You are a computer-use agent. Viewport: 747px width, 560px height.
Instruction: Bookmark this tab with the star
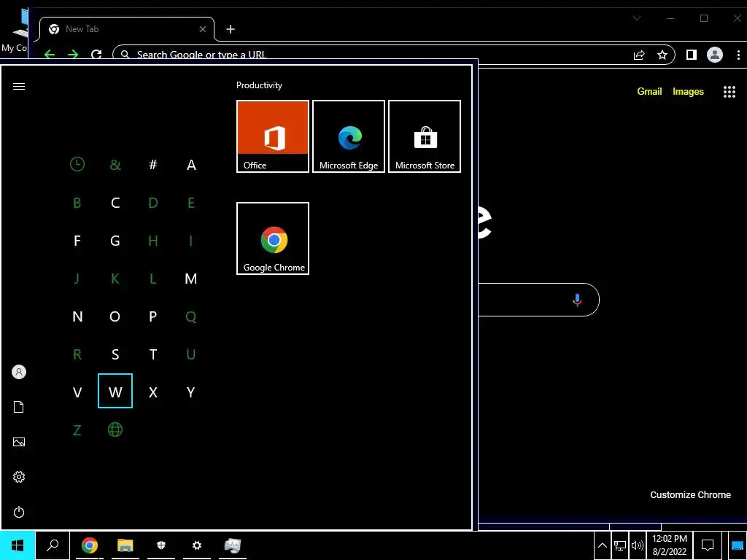pyautogui.click(x=662, y=55)
